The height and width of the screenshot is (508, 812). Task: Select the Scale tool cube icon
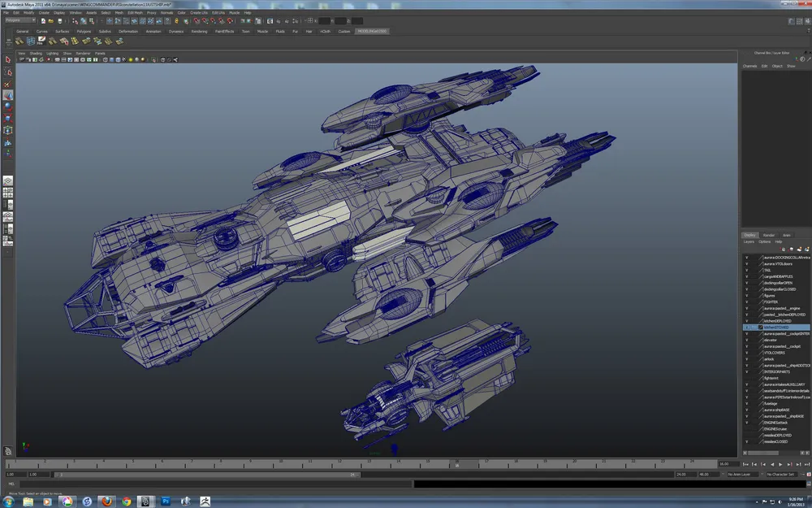coord(7,118)
